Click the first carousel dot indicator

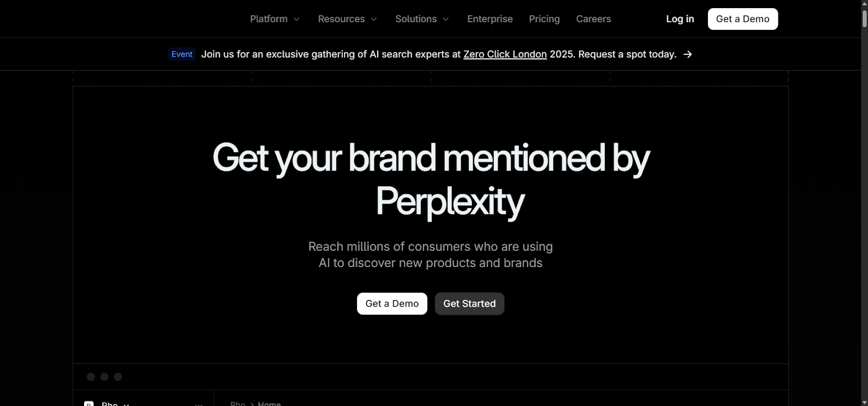click(91, 376)
